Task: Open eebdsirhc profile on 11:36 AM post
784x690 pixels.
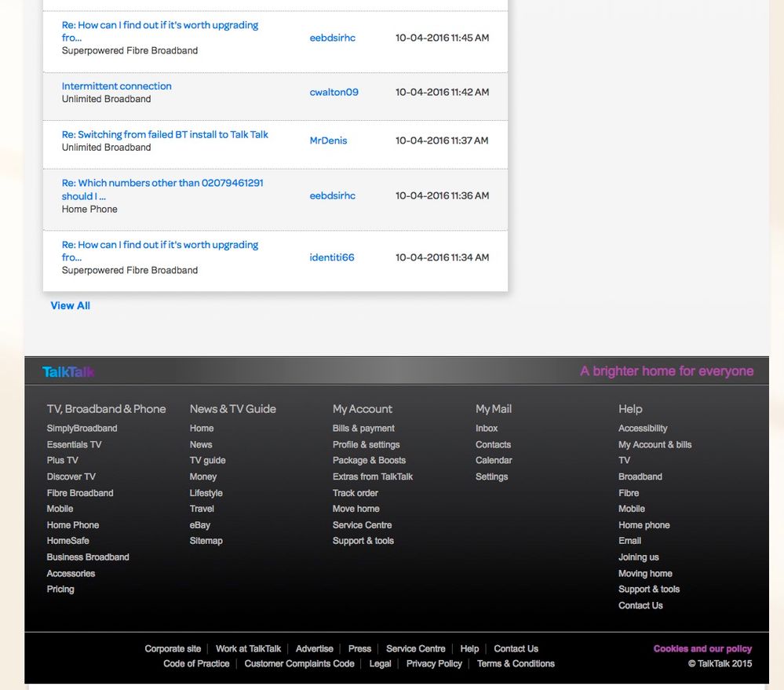Action: point(333,195)
